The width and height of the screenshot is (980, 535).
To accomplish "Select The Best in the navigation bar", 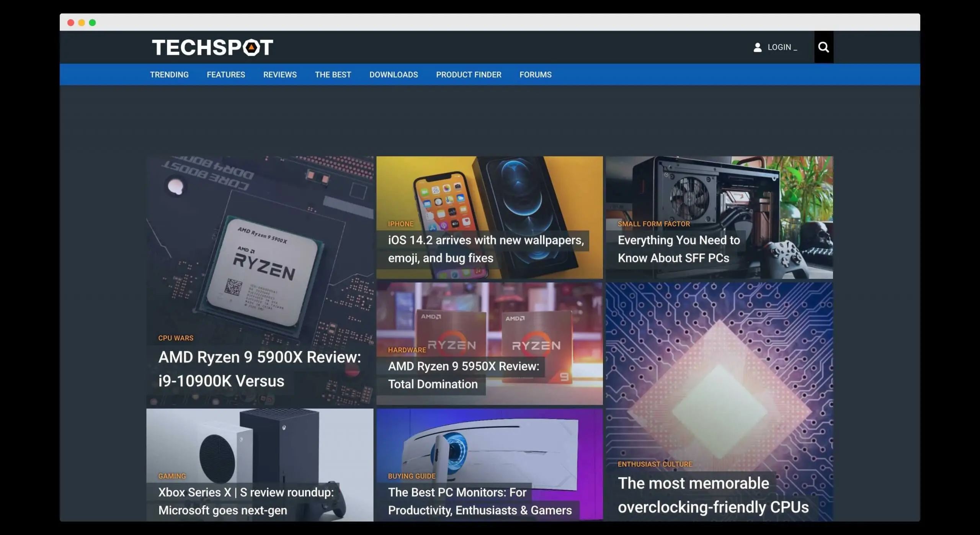I will [x=333, y=75].
